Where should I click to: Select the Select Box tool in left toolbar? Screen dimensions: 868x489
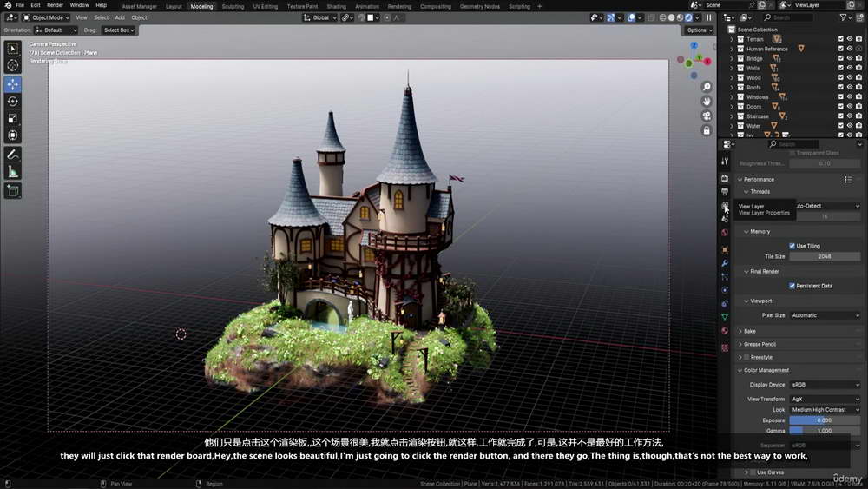13,49
